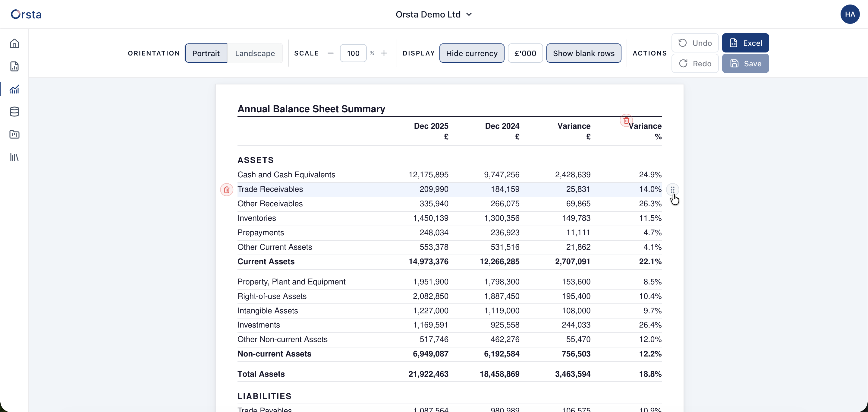Viewport: 868px width, 412px height.
Task: Click the LIABILITIES section heading
Action: click(264, 396)
